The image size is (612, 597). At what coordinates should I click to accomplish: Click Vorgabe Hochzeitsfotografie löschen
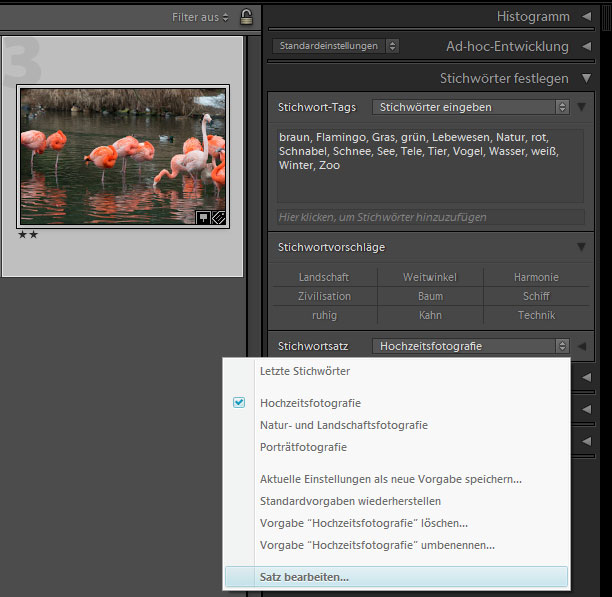[397, 523]
